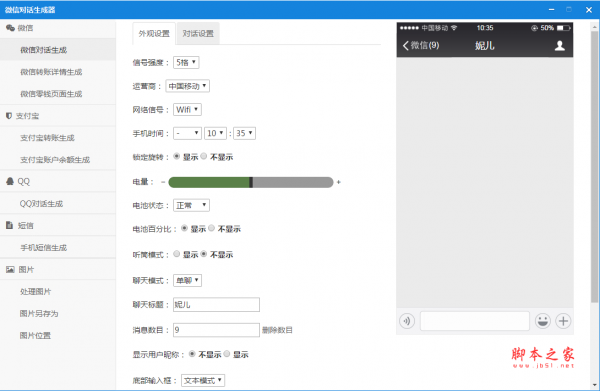This screenshot has width=600, height=391.
Task: Tap the rotation lock icon in status bar
Action: pos(534,28)
